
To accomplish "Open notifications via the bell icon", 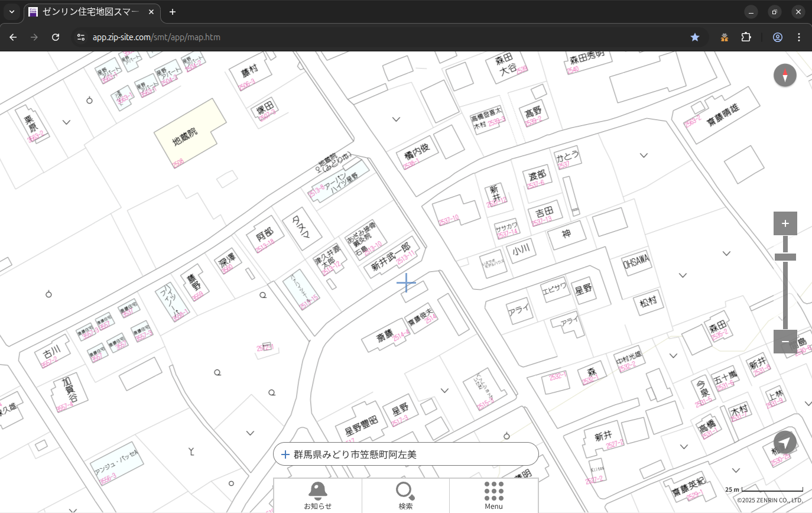I will click(317, 495).
